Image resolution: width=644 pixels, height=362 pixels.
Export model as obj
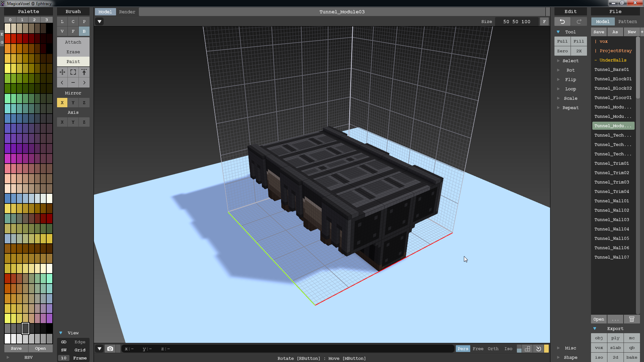pos(599,338)
